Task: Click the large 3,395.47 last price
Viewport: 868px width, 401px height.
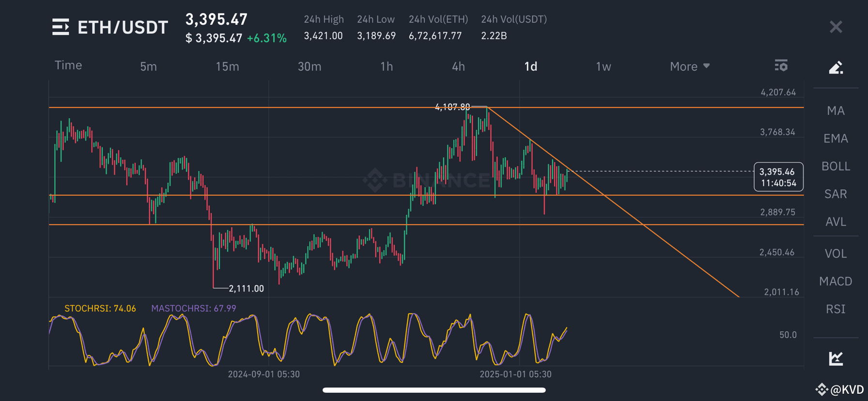Action: point(217,19)
